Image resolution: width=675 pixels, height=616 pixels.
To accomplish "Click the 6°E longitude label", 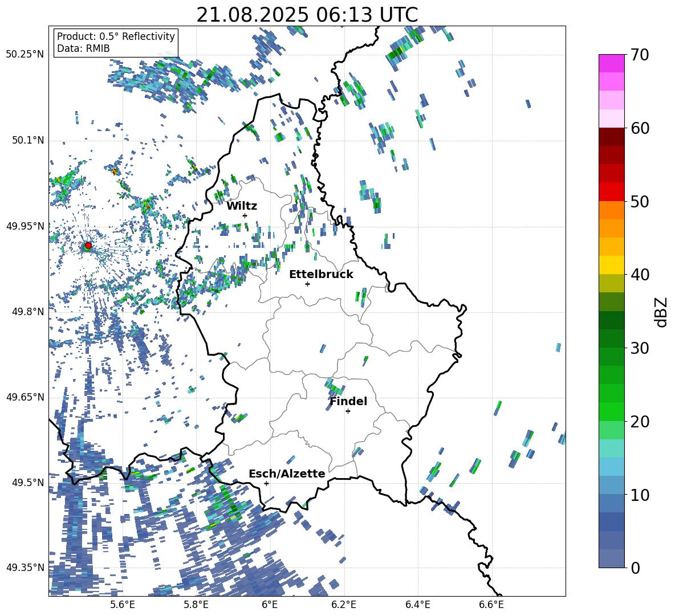I will pos(270,605).
